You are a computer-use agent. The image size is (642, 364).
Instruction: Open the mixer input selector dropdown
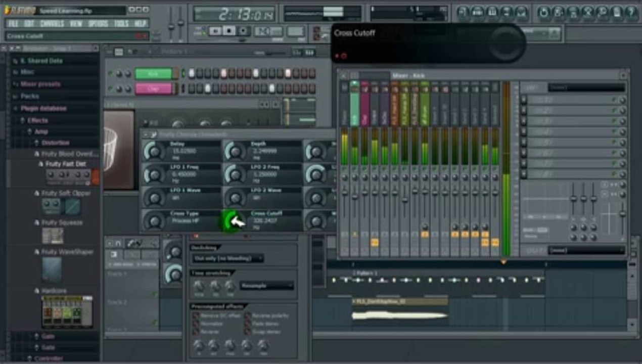(x=586, y=87)
